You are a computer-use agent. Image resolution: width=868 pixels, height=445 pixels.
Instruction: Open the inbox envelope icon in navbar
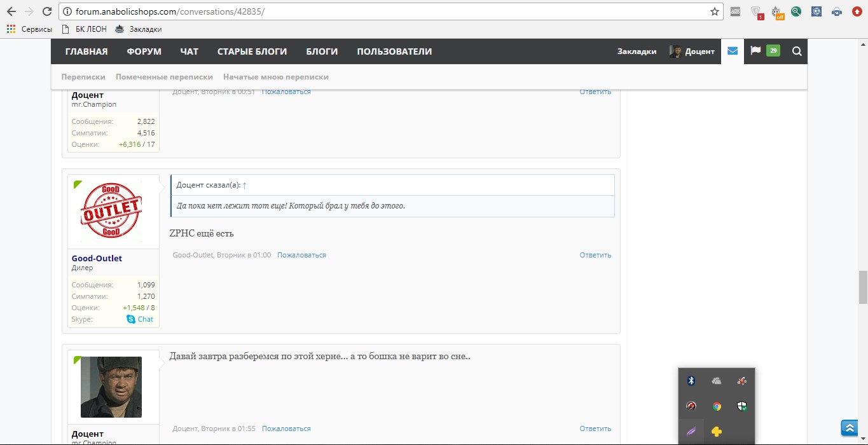733,51
